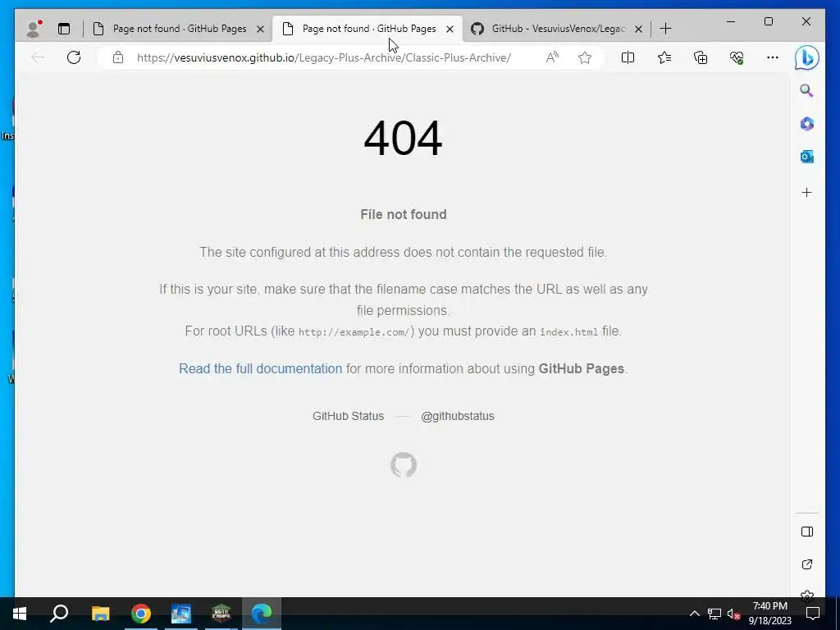Image resolution: width=840 pixels, height=630 pixels.
Task: Click the GitHub Pages bold text
Action: point(582,368)
